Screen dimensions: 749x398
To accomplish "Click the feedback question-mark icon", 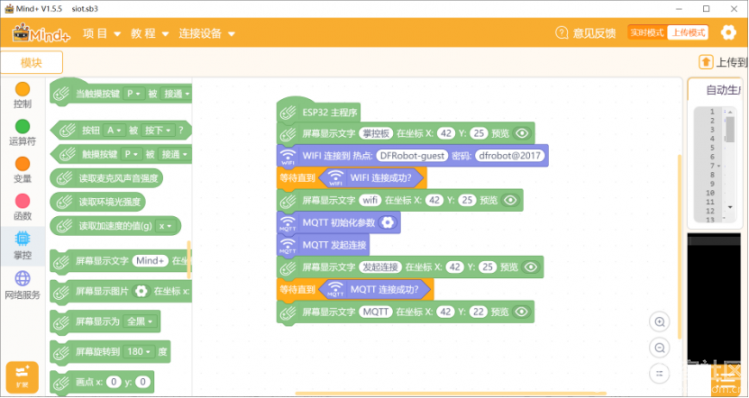I will (561, 32).
